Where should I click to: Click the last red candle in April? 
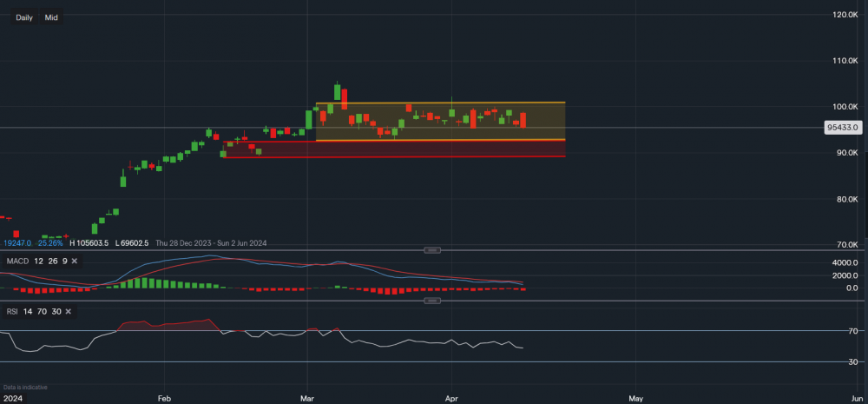pos(523,120)
